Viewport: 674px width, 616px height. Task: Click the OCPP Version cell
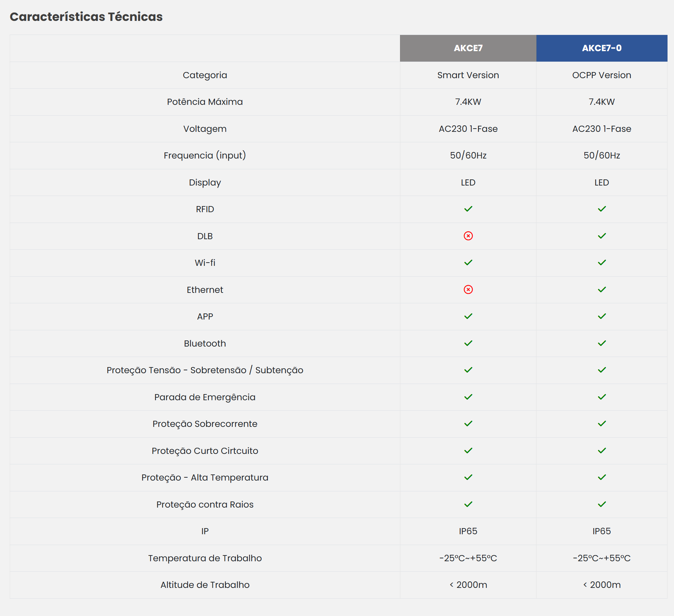(602, 75)
